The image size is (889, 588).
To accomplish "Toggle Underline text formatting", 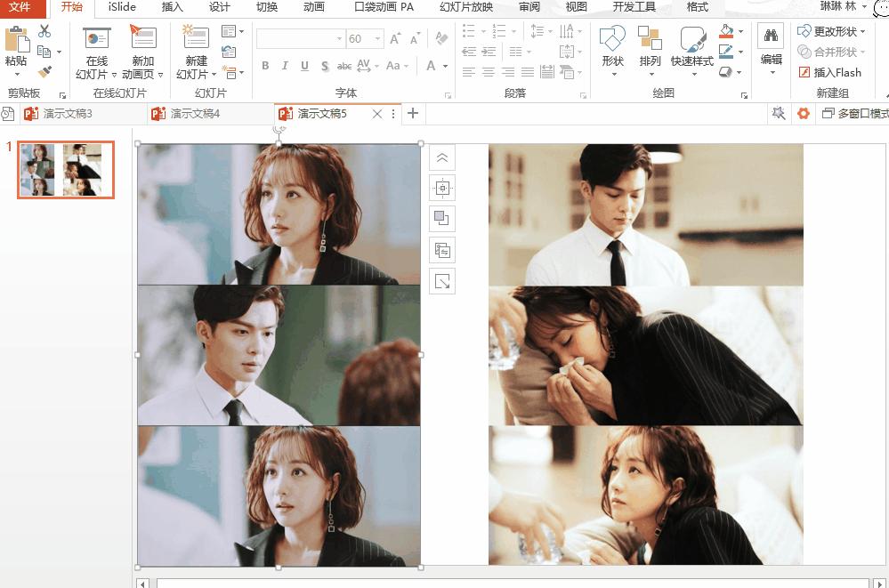I will (304, 66).
